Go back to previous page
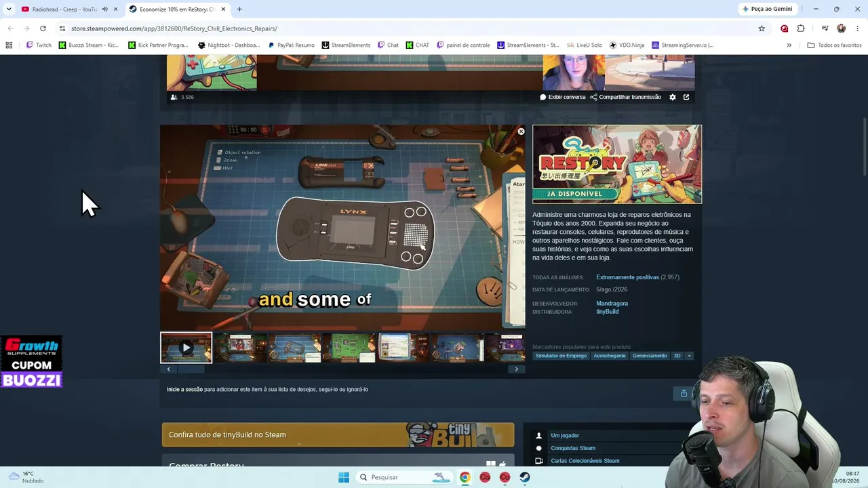This screenshot has width=868, height=488. (10, 28)
